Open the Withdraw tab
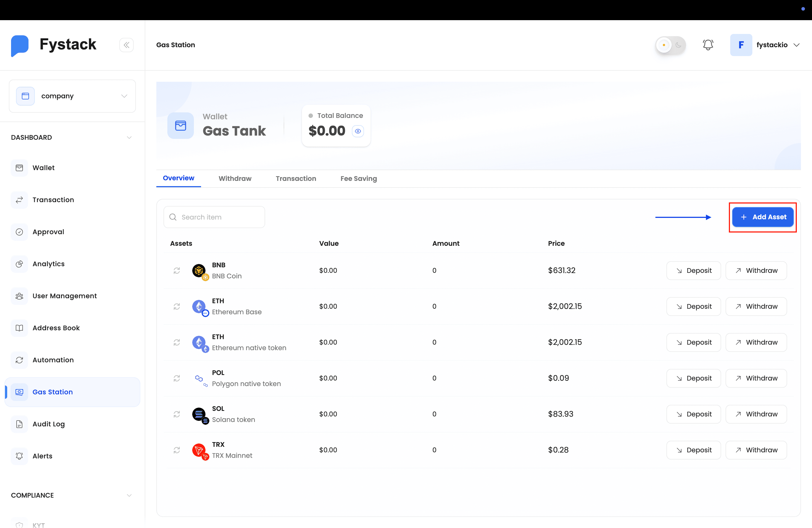 (x=235, y=178)
